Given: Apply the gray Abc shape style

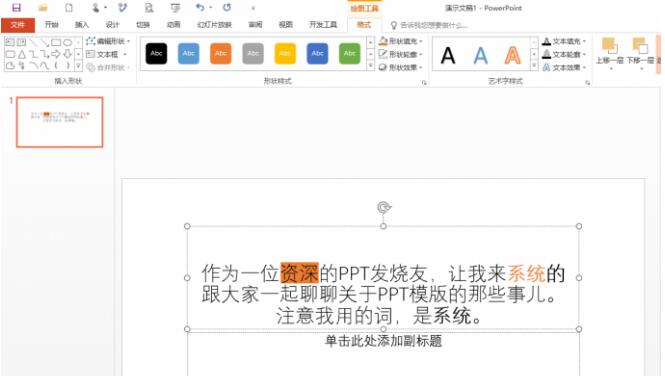Looking at the screenshot, I should pos(253,53).
